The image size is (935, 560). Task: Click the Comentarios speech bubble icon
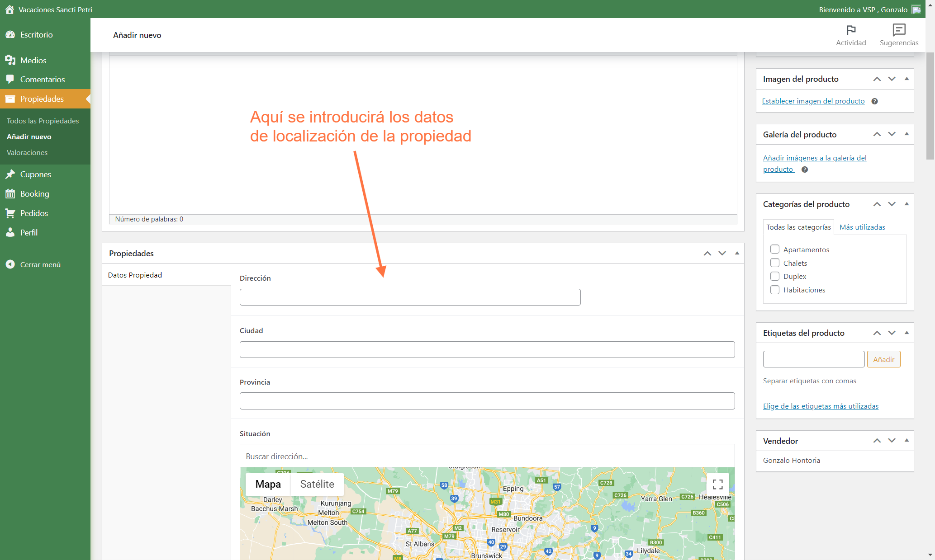point(10,79)
